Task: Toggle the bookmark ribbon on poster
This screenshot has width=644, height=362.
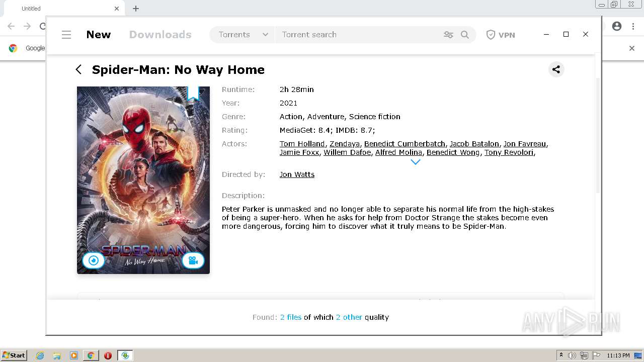Action: 193,94
